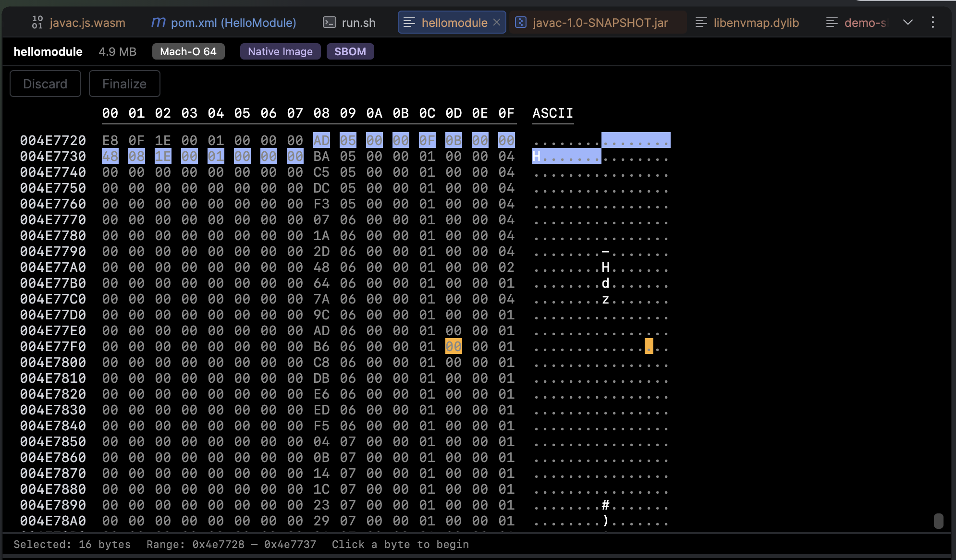Viewport: 956px width, 560px height.
Task: Click byte F3 in row 004E7760
Action: point(321,204)
